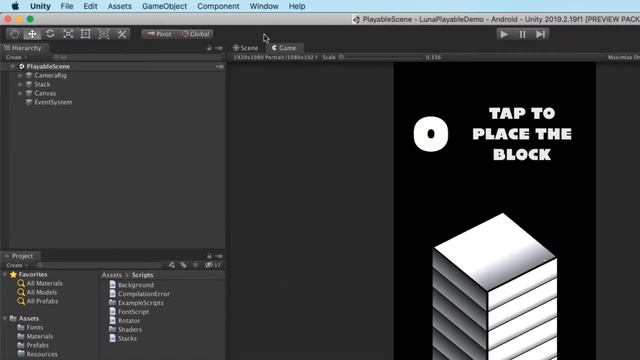Open the ExampleScripts folder

136,303
